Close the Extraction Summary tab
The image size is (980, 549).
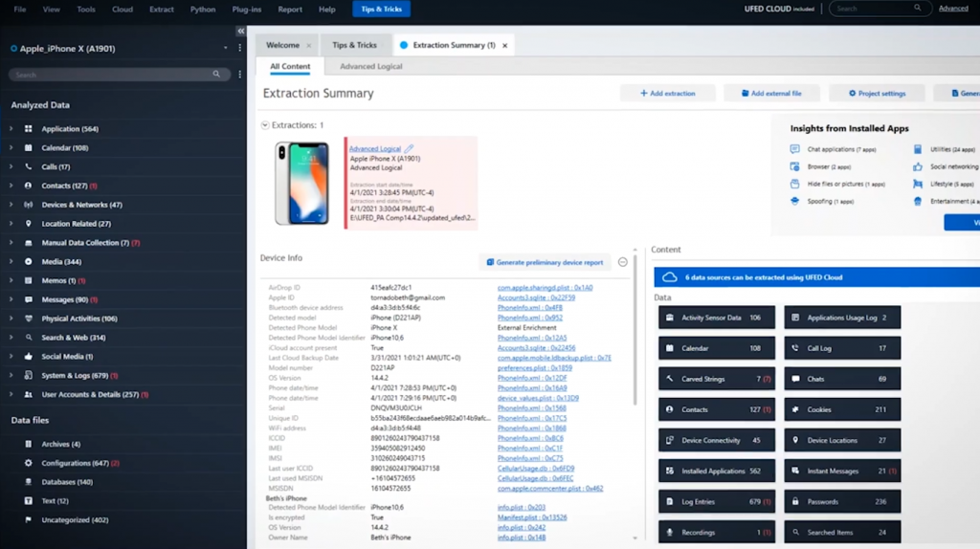coord(504,45)
